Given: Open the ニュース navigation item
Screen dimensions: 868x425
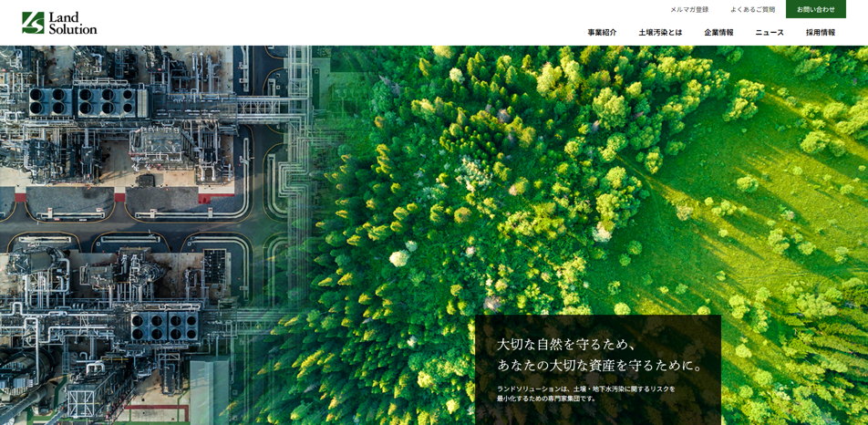Looking at the screenshot, I should tap(770, 32).
